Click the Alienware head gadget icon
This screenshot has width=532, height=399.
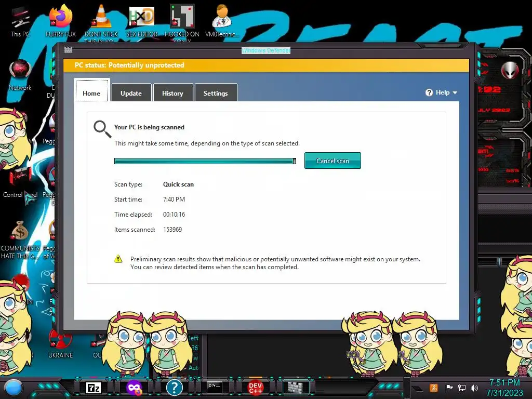pos(510,70)
